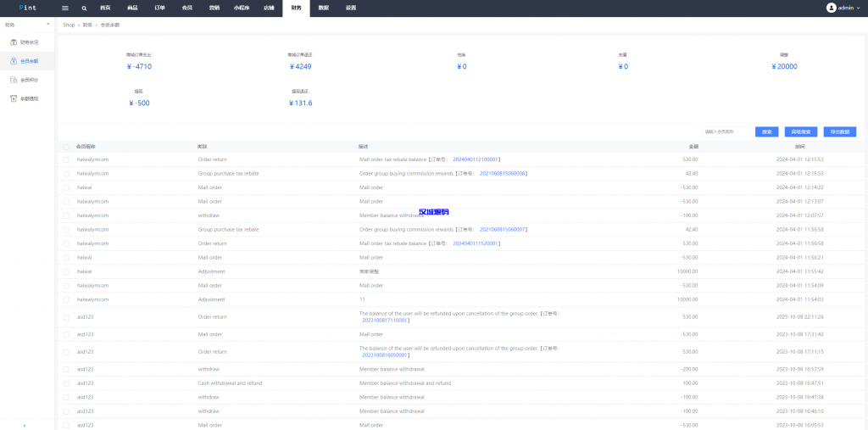Focus the member nickname search field
The width and height of the screenshot is (868, 430).
(726, 131)
